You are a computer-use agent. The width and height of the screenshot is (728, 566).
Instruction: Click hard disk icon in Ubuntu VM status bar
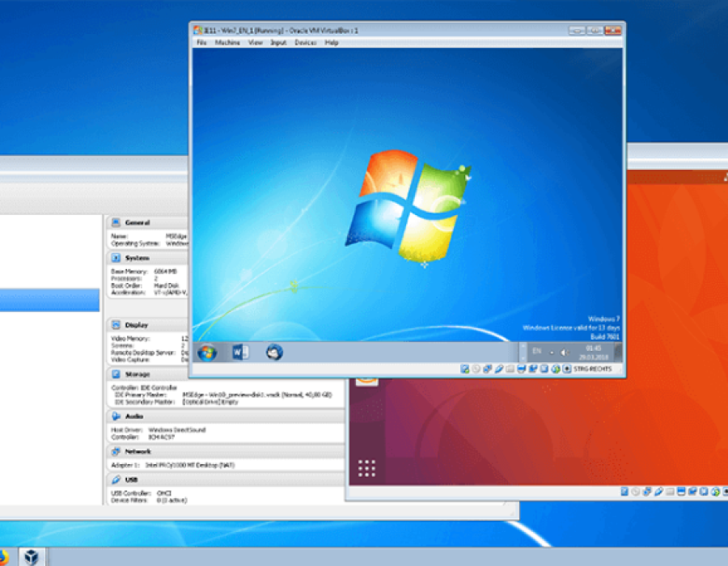624,492
